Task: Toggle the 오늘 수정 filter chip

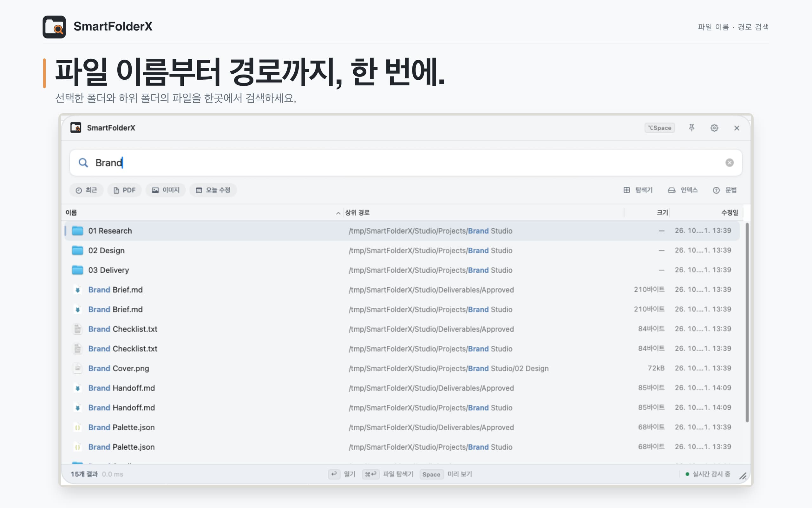Action: click(213, 190)
